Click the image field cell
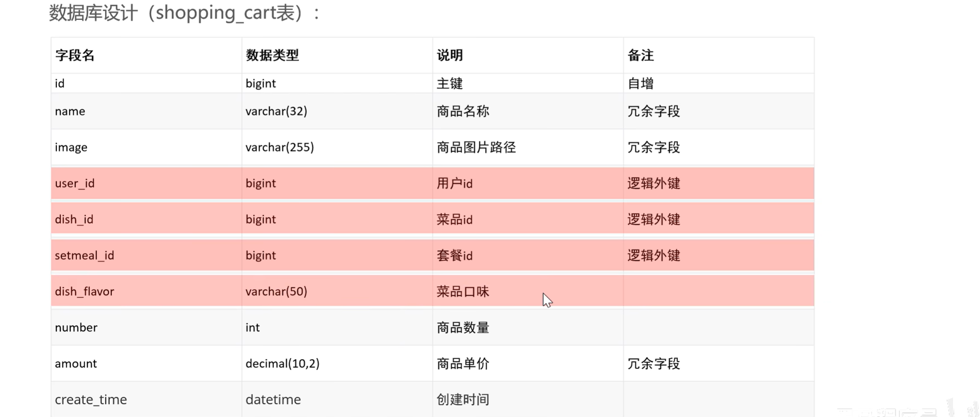The width and height of the screenshot is (980, 417). 146,147
